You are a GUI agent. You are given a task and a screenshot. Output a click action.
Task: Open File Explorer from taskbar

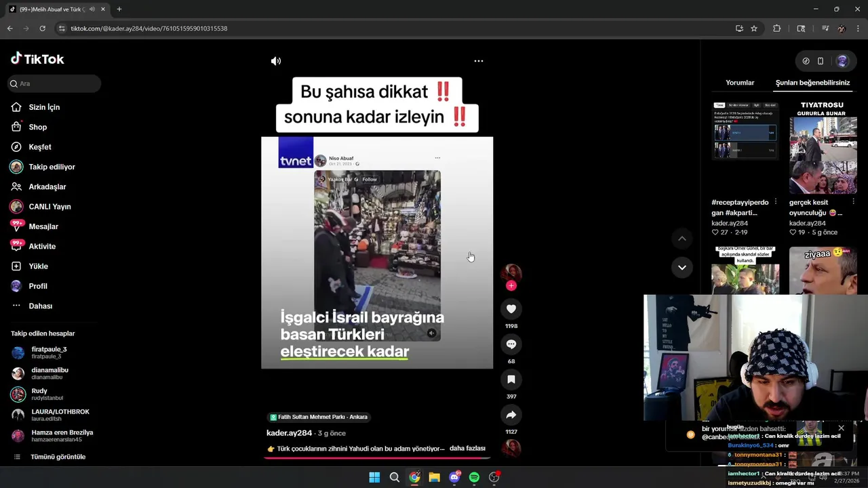click(x=434, y=477)
